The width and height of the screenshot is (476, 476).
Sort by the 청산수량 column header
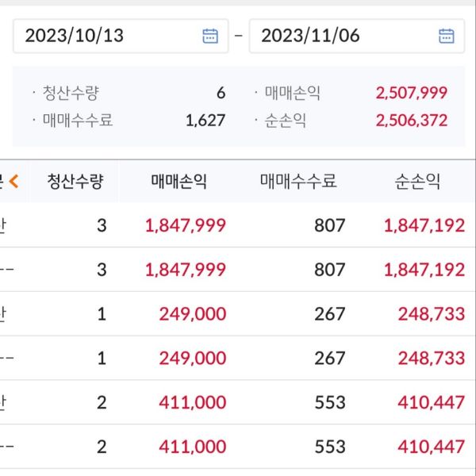[75, 181]
